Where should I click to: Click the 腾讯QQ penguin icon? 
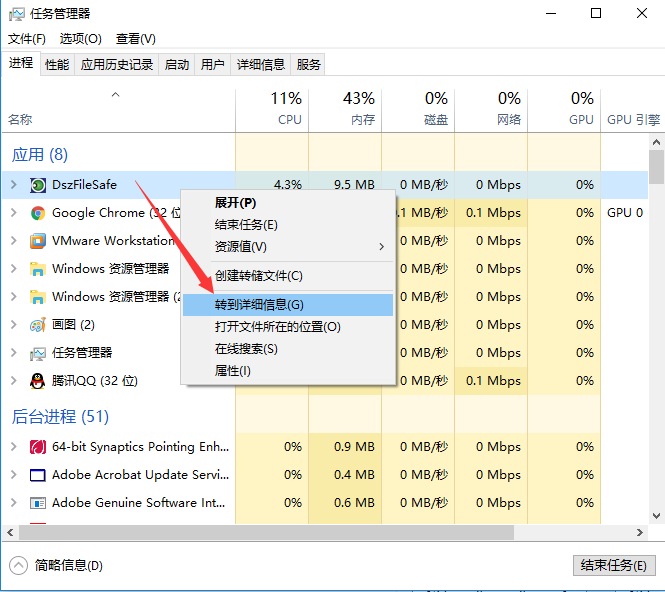[38, 381]
